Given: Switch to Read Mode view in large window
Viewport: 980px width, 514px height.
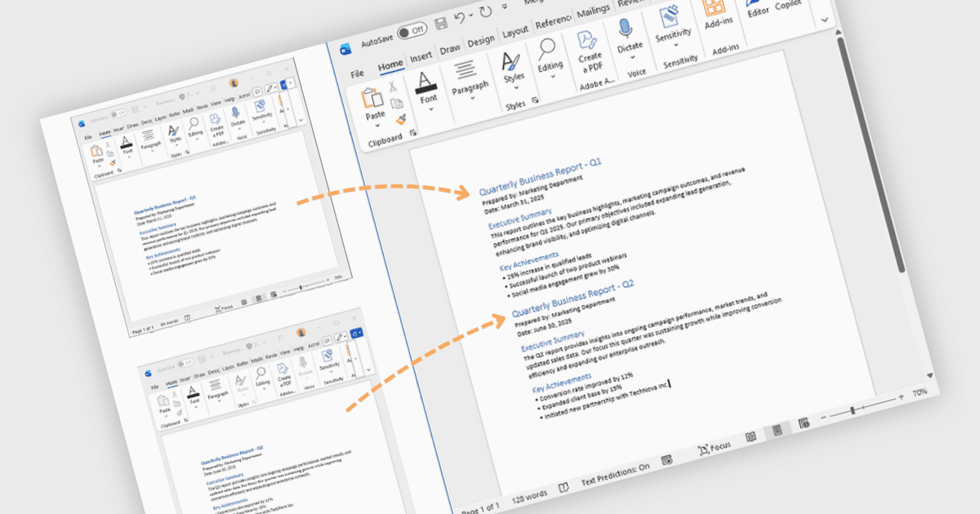Looking at the screenshot, I should [x=751, y=438].
